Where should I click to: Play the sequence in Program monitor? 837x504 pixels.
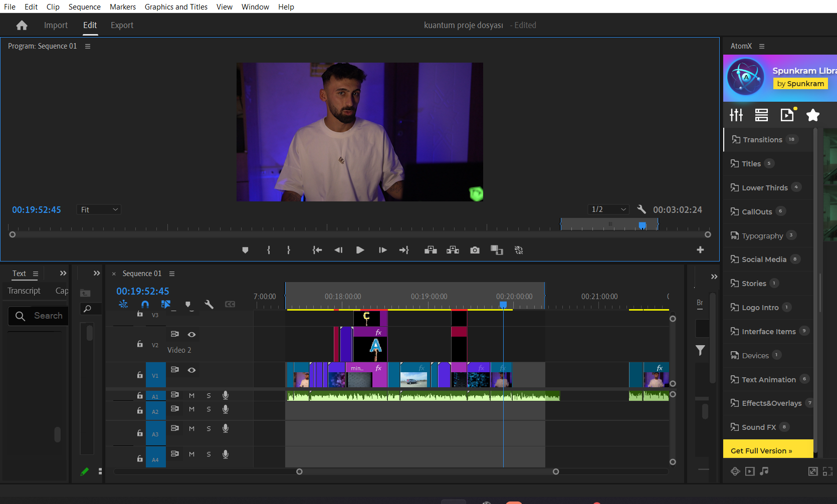[x=360, y=250]
